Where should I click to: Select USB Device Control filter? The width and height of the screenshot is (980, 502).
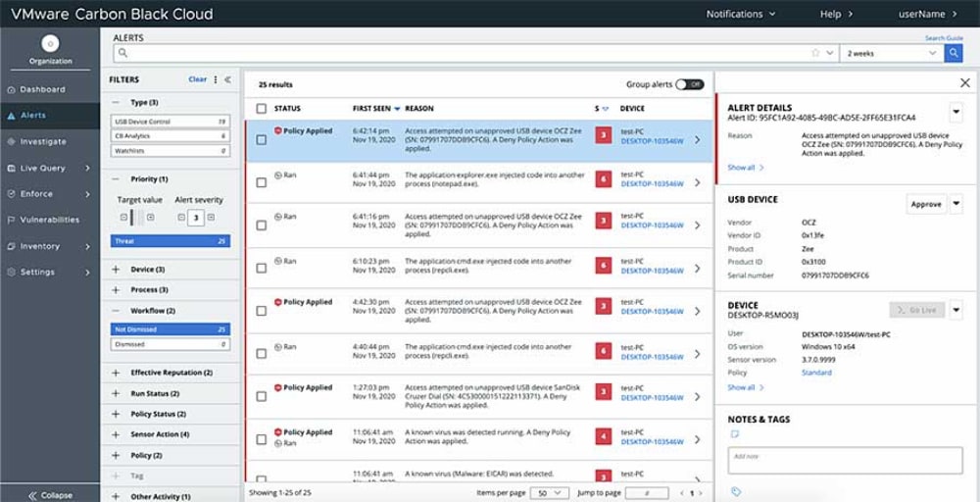click(170, 122)
